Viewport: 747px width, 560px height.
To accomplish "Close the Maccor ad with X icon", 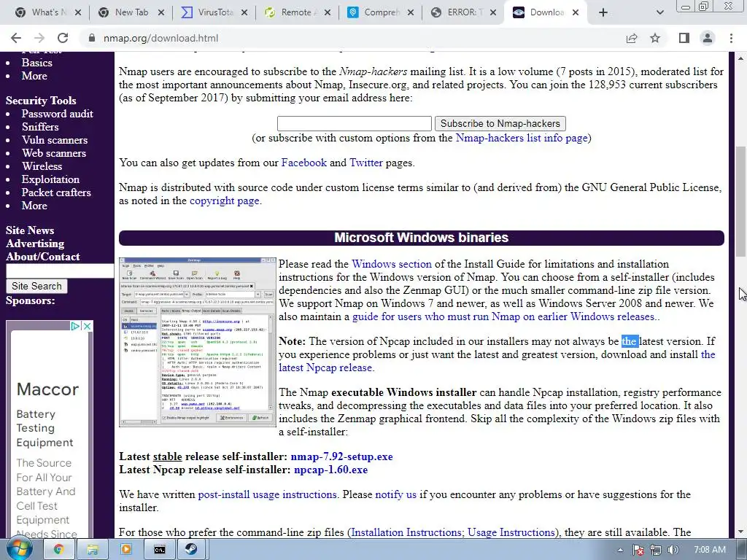I will click(x=88, y=326).
